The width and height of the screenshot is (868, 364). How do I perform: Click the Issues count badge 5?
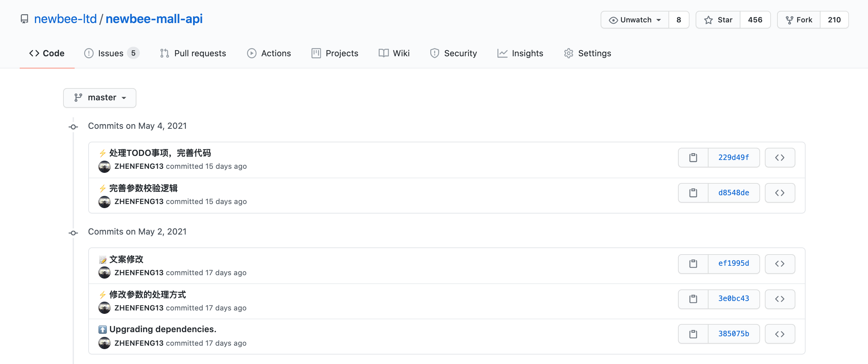pos(133,53)
